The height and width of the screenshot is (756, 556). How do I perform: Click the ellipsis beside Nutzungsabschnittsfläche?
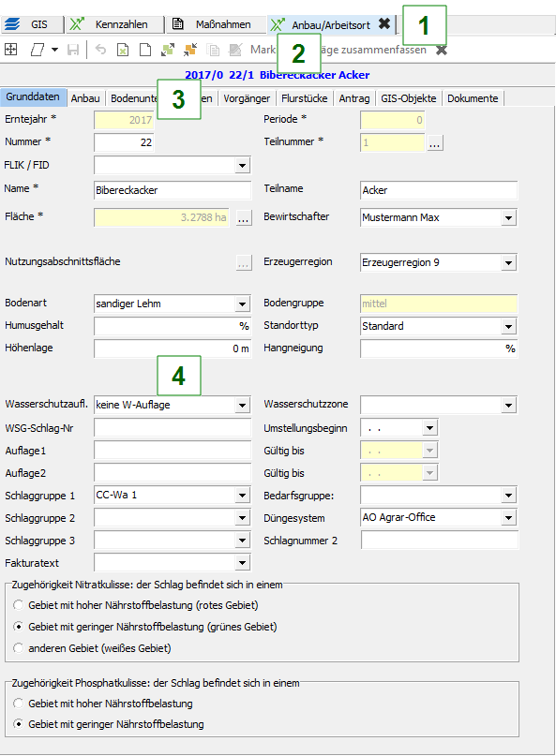coord(243,262)
